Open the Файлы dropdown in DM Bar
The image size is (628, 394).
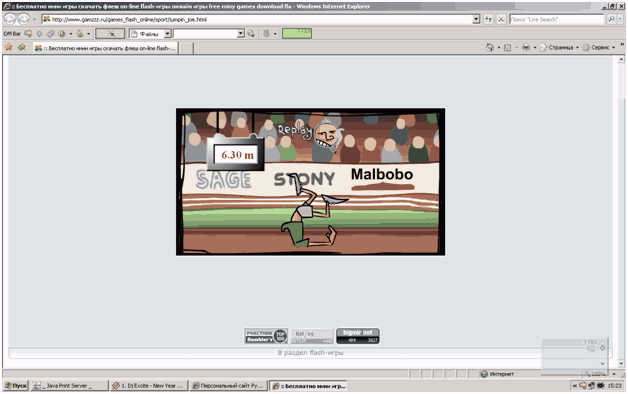[168, 34]
